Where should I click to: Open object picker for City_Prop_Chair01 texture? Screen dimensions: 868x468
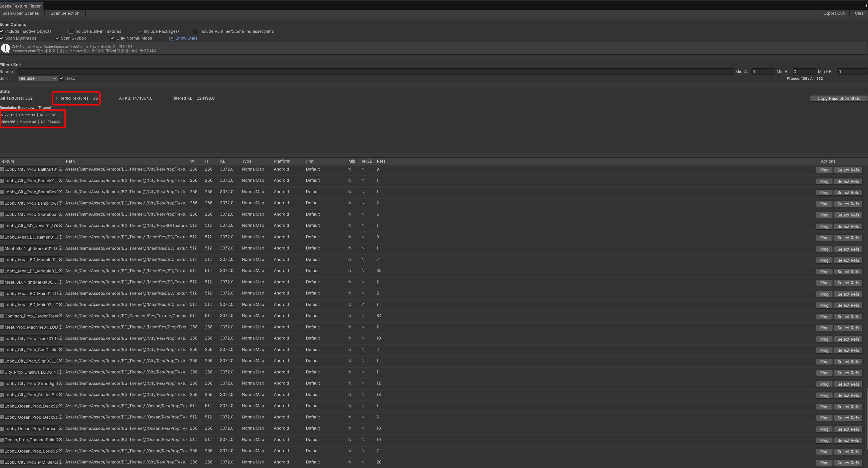(x=61, y=372)
